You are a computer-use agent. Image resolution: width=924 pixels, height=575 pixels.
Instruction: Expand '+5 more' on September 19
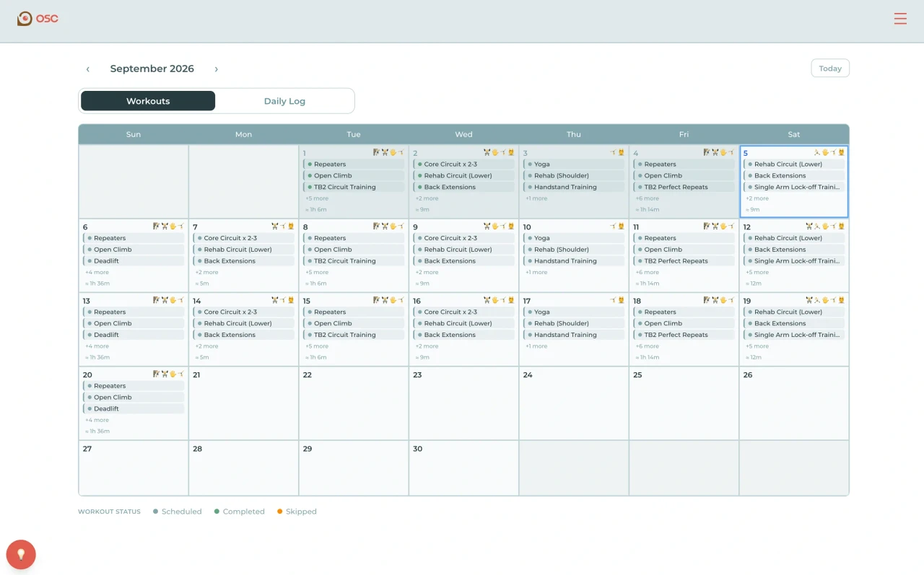tap(757, 346)
